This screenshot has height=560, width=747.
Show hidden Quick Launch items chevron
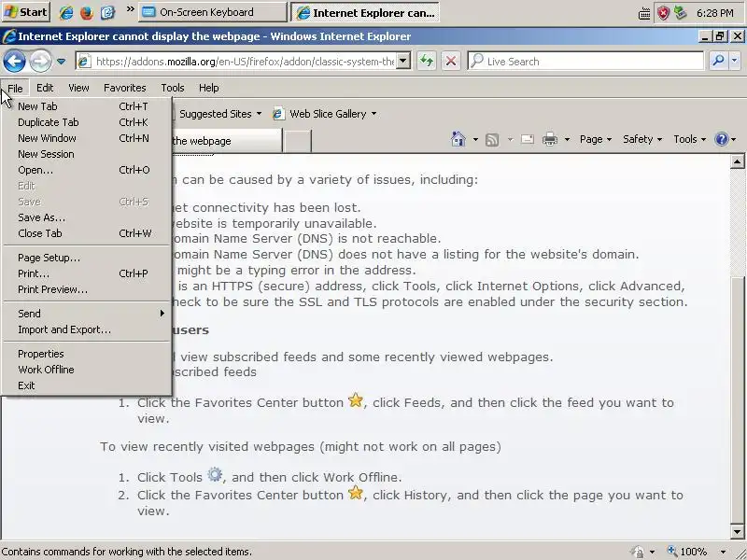[x=130, y=9]
